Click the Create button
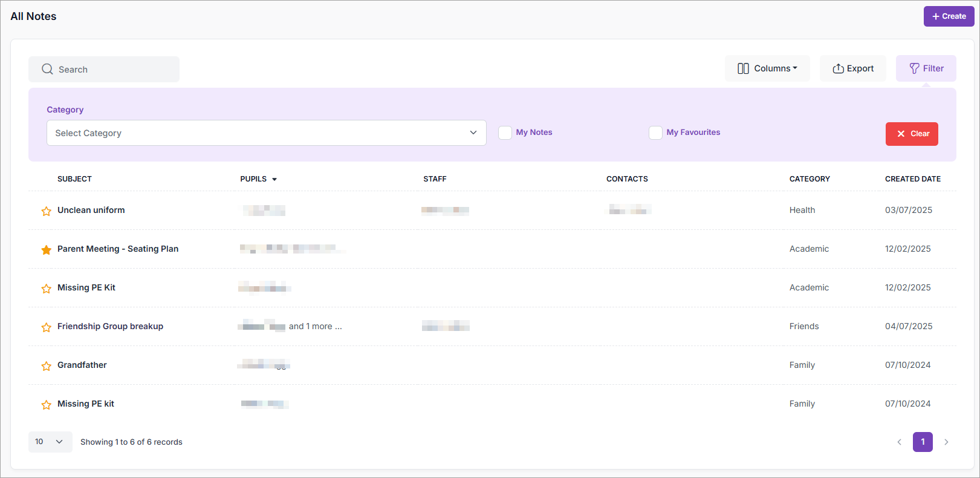This screenshot has height=478, width=980. tap(949, 16)
